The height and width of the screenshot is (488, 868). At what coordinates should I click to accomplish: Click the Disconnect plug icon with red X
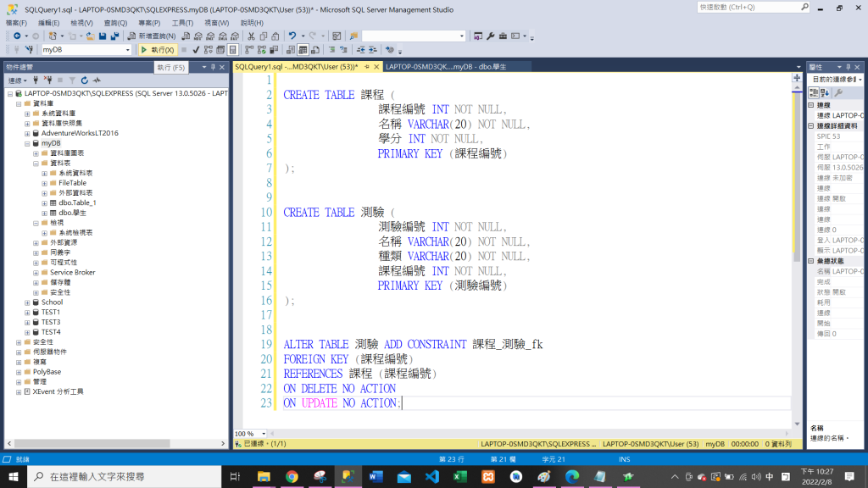point(48,80)
